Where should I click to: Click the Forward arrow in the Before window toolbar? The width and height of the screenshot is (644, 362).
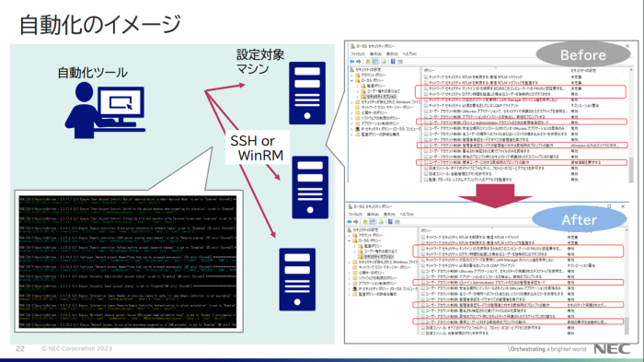[359, 62]
